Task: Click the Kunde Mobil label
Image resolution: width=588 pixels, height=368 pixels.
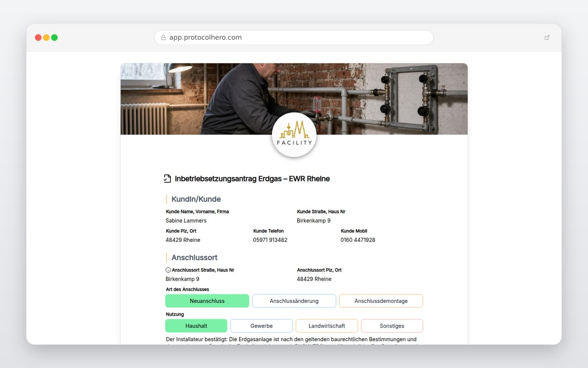Action: coord(354,231)
